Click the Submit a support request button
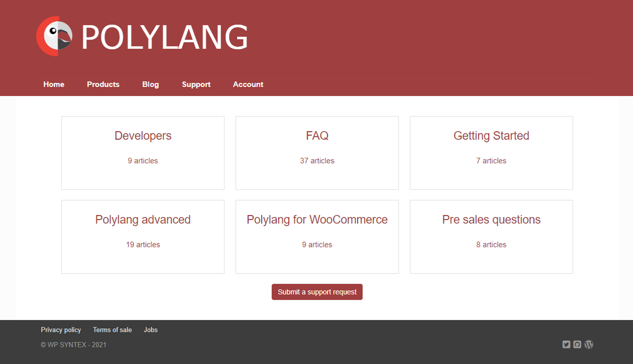Viewport: 633px width, 364px height. [317, 292]
